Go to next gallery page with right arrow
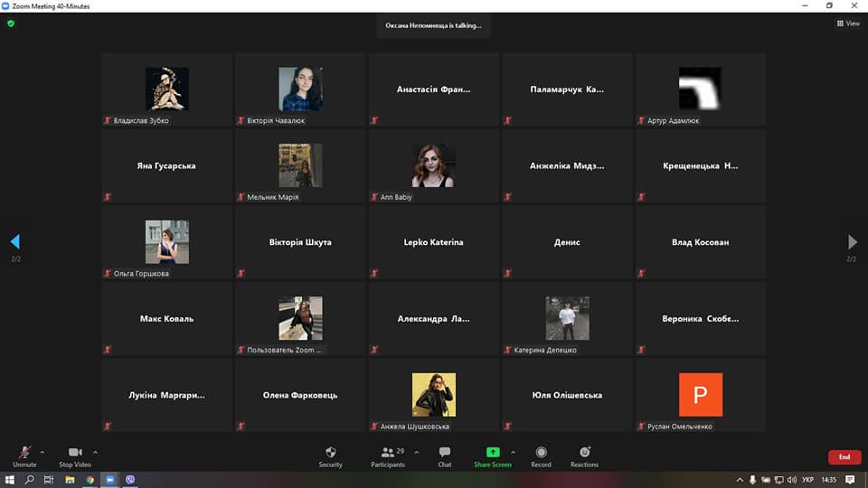The height and width of the screenshot is (488, 868). (x=852, y=242)
